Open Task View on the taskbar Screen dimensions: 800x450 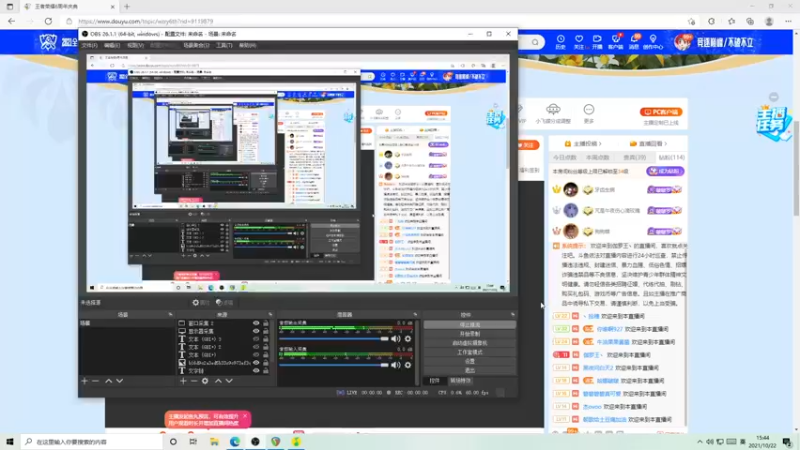pos(193,441)
